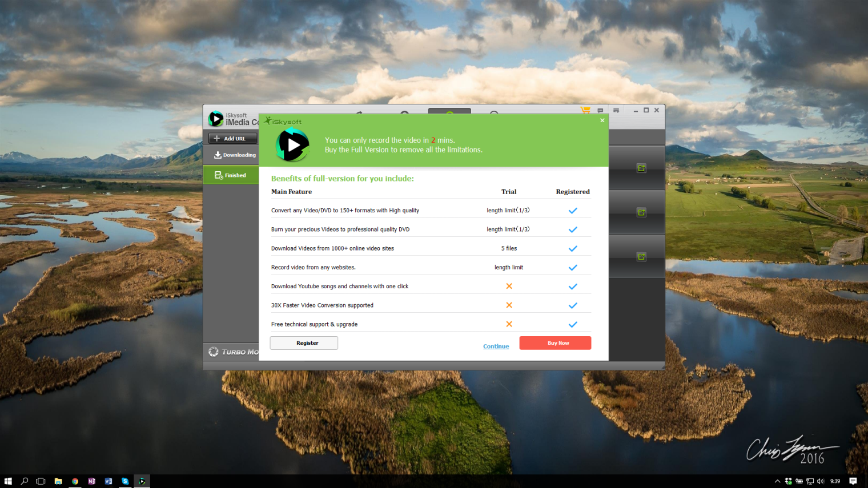868x488 pixels.
Task: Click the Register button in the dialog
Action: (304, 343)
